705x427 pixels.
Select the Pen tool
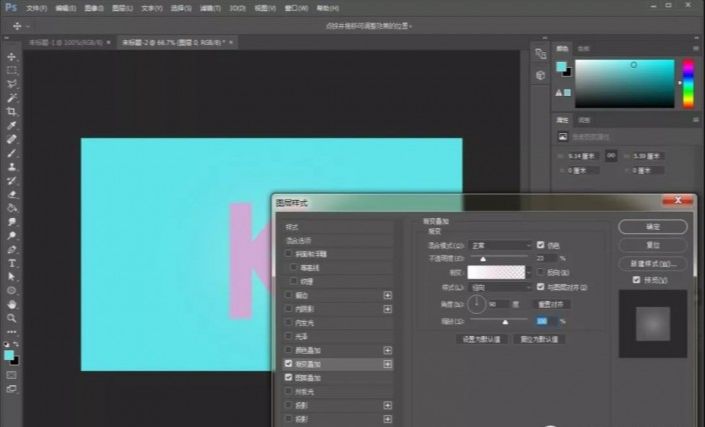click(12, 249)
